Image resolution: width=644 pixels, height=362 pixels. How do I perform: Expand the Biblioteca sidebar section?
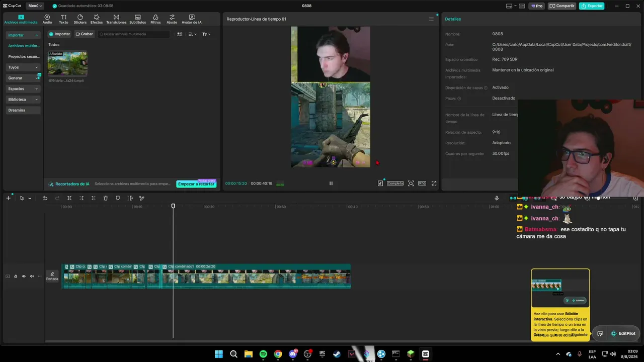23,100
